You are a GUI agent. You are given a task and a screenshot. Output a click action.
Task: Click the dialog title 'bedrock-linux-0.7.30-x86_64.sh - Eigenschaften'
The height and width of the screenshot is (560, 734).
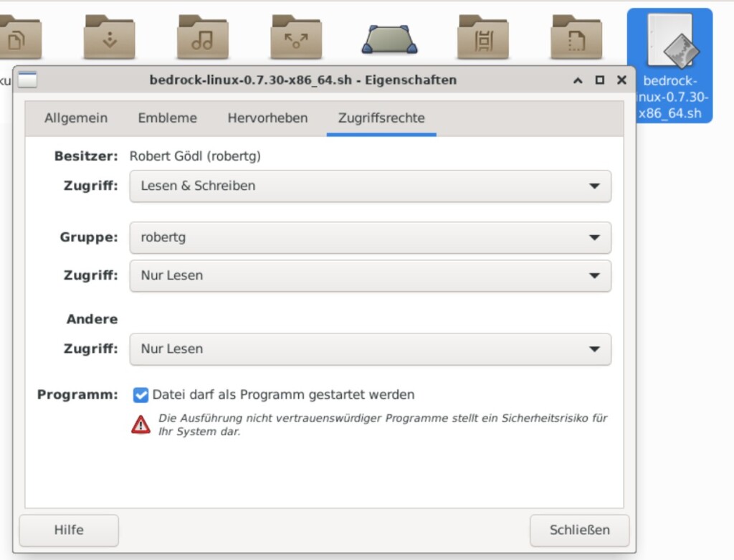pyautogui.click(x=303, y=80)
